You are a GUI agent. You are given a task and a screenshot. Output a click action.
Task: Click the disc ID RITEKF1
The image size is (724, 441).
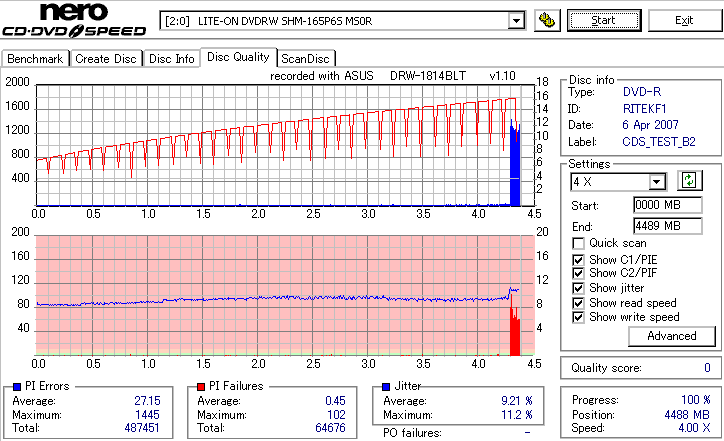[645, 109]
